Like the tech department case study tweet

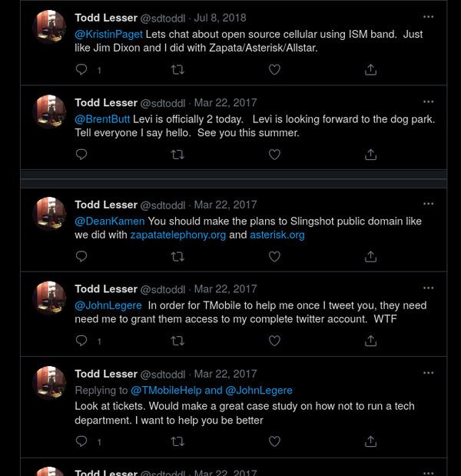click(x=274, y=441)
